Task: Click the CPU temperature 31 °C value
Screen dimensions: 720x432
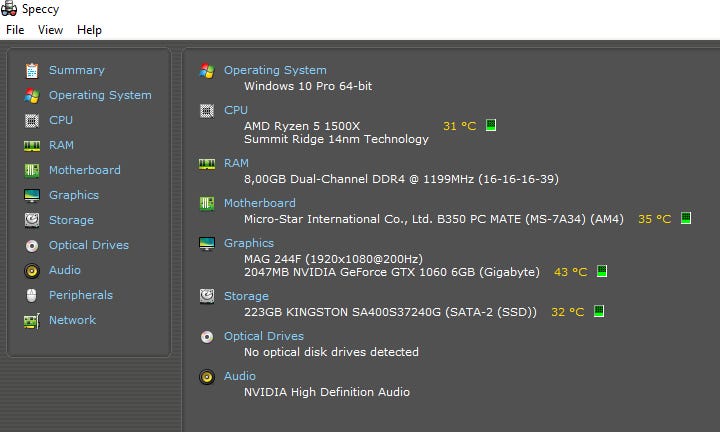Action: click(x=459, y=126)
